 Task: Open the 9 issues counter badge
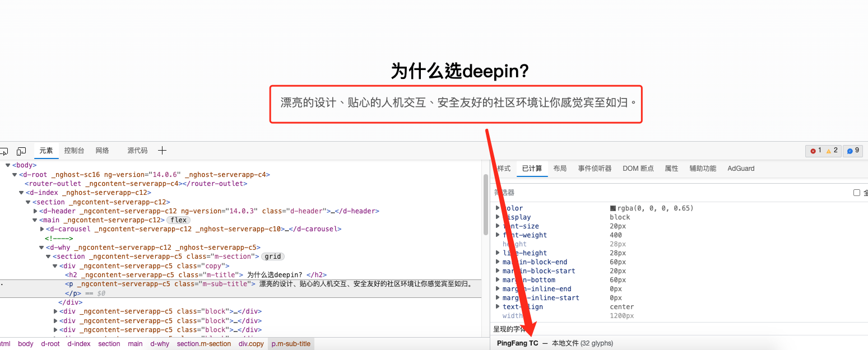853,151
